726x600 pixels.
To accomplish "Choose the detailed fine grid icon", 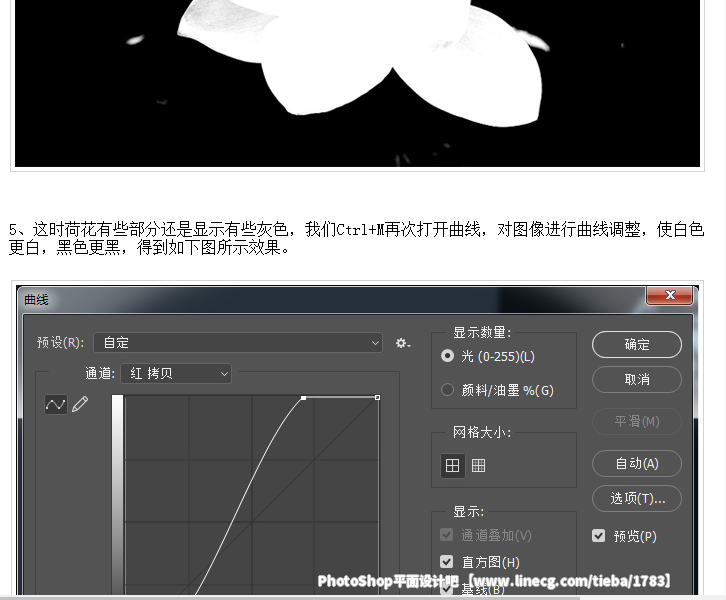I will pyautogui.click(x=478, y=465).
